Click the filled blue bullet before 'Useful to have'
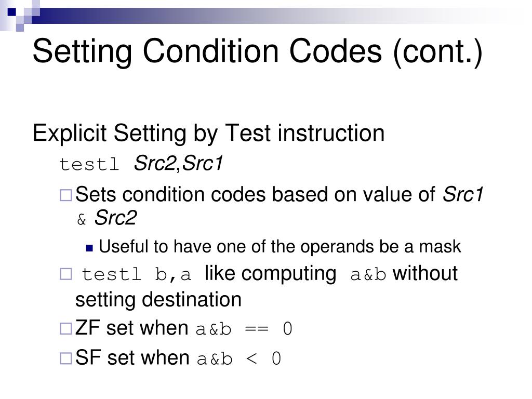 coord(89,248)
